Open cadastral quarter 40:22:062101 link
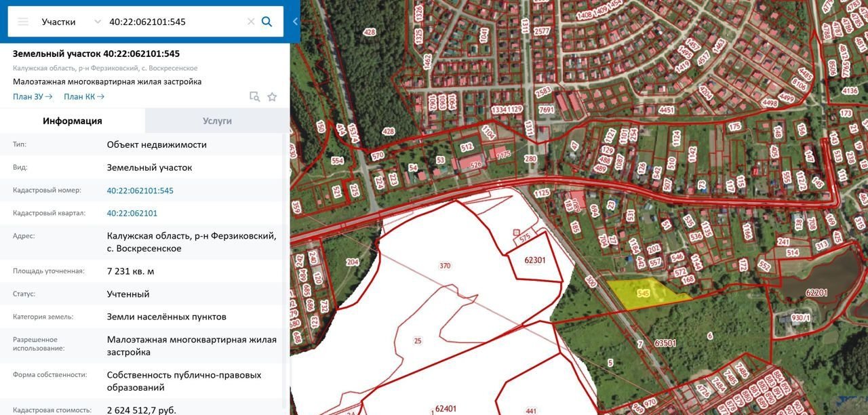This screenshot has width=868, height=415. coord(132,213)
